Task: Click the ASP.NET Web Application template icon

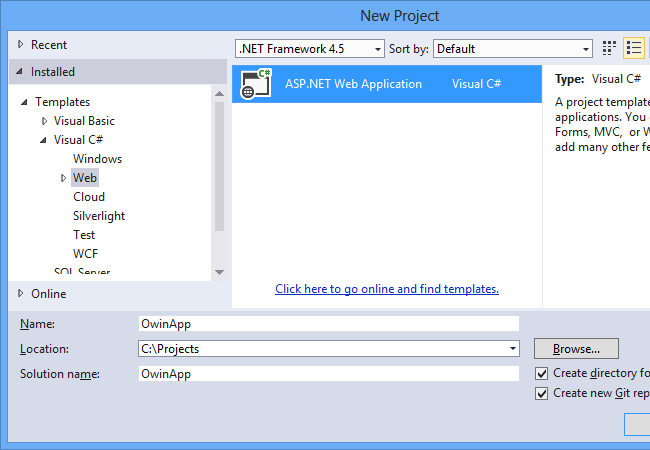Action: tap(256, 84)
